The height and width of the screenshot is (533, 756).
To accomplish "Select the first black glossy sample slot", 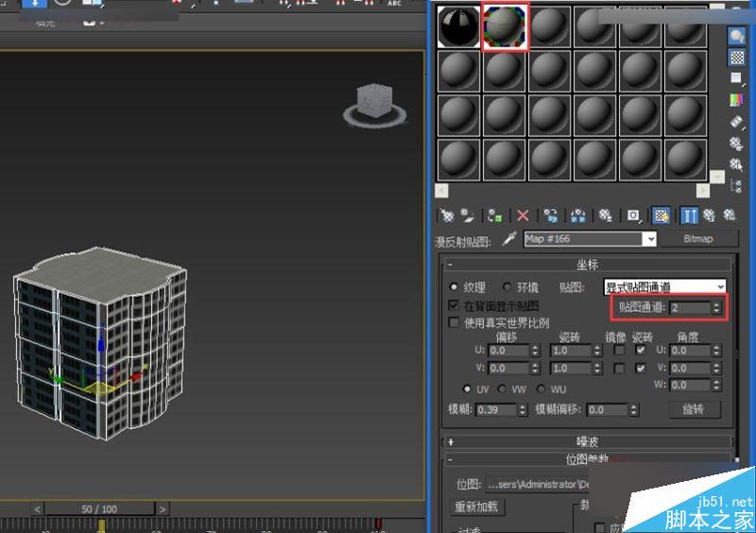I will pyautogui.click(x=458, y=26).
